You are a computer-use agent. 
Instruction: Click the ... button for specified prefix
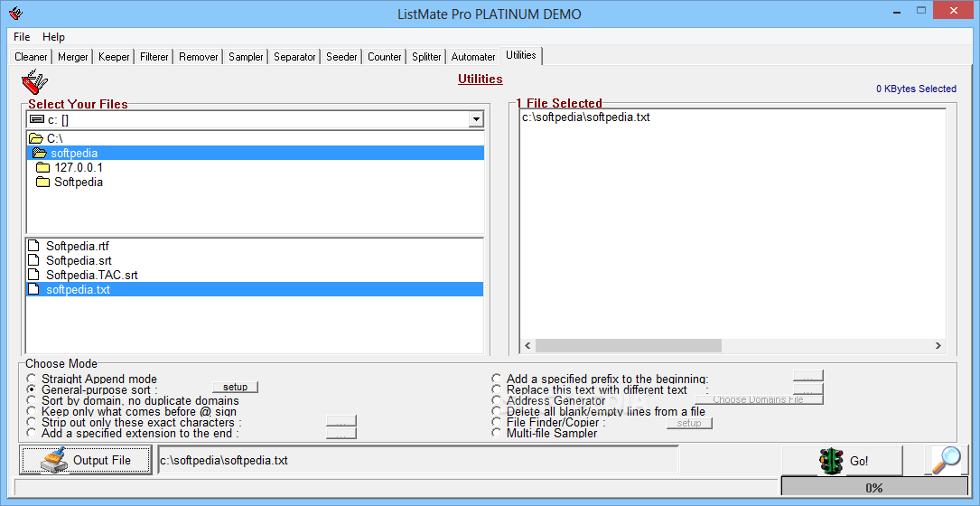tap(808, 376)
